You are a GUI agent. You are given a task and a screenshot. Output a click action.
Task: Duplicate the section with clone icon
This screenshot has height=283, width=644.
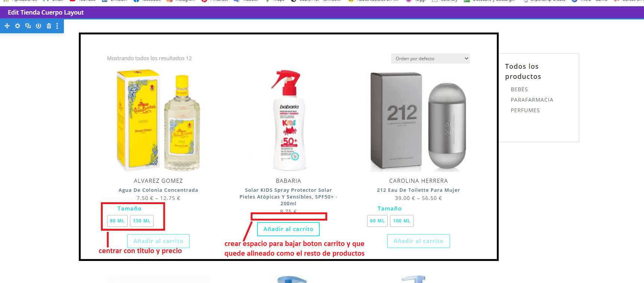(x=28, y=26)
